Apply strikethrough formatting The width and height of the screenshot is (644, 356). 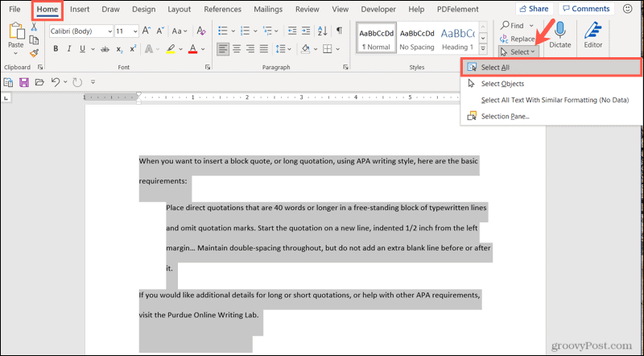tap(105, 49)
